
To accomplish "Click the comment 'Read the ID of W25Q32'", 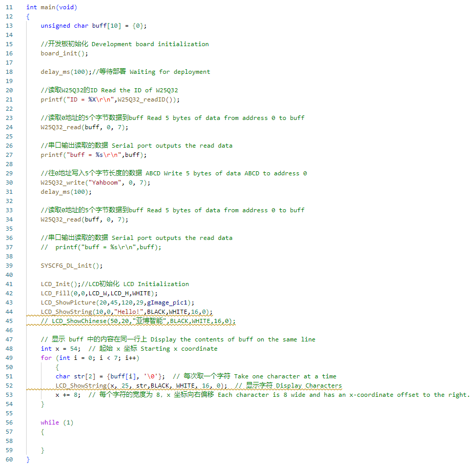I will click(x=139, y=90).
